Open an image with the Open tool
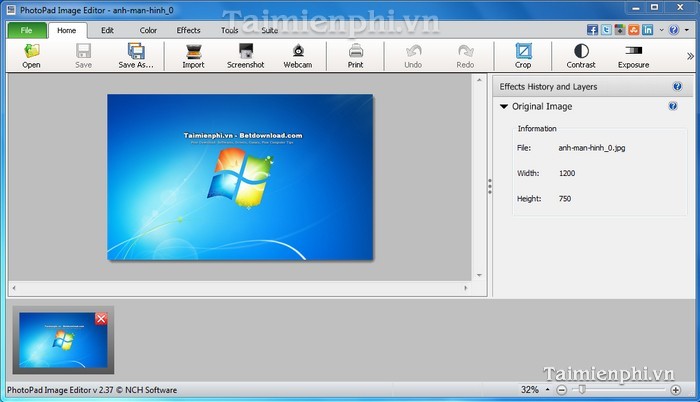 (x=31, y=56)
